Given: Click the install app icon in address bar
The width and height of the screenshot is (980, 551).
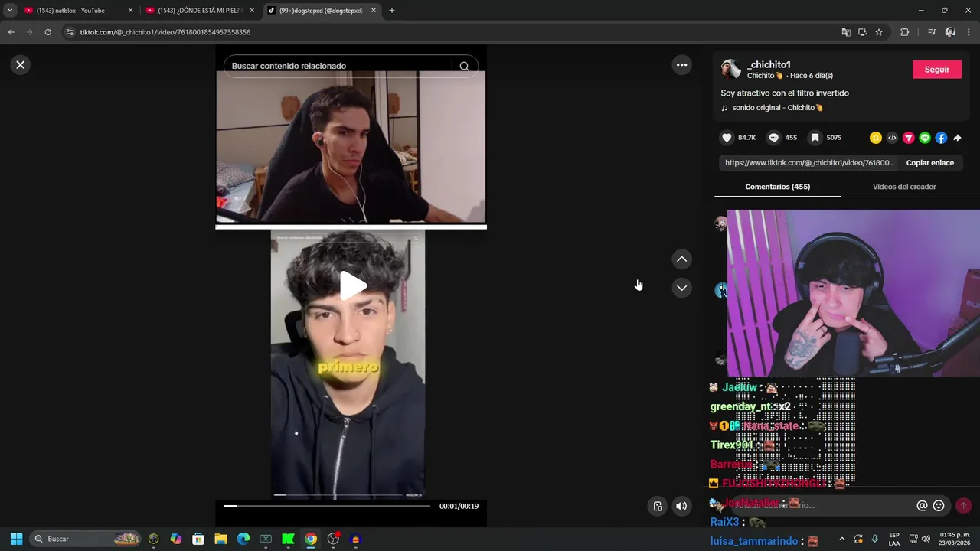Looking at the screenshot, I should 862,32.
